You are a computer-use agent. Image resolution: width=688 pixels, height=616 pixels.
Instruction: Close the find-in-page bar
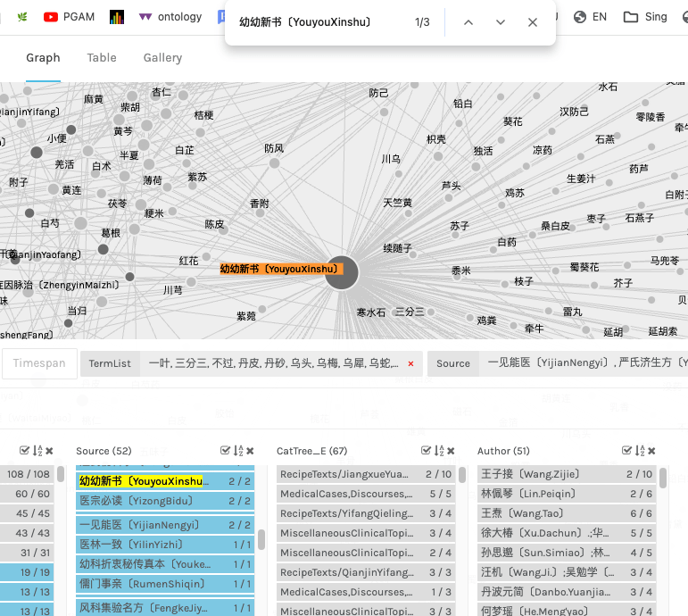533,22
